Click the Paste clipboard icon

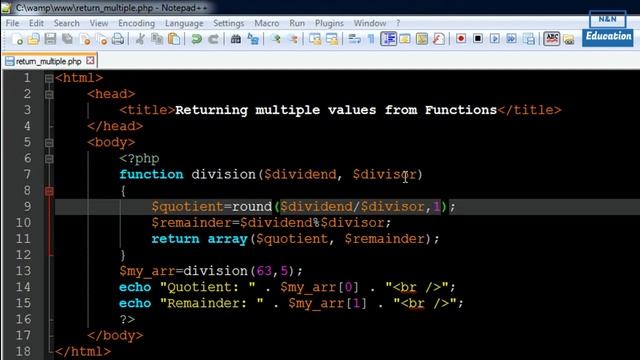174,39
